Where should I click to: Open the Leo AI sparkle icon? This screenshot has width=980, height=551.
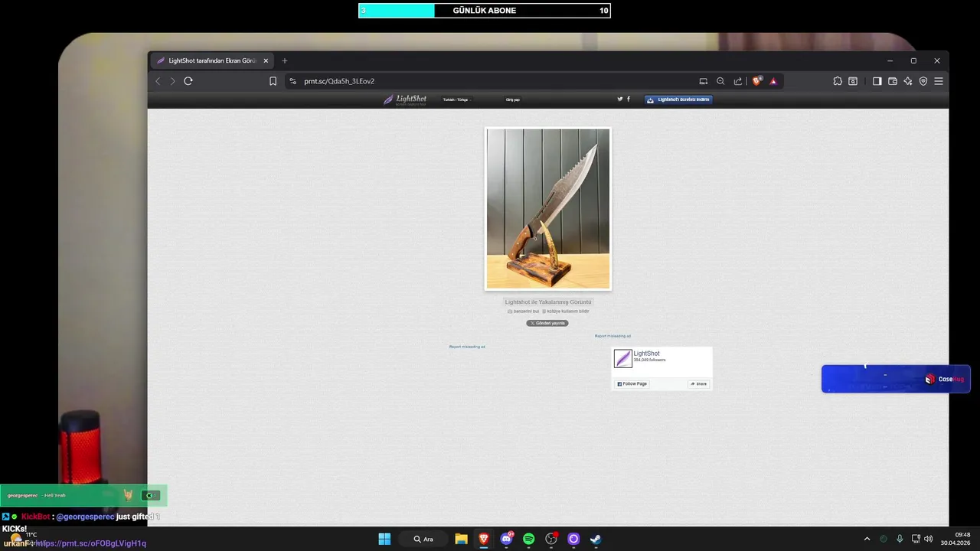(x=908, y=81)
